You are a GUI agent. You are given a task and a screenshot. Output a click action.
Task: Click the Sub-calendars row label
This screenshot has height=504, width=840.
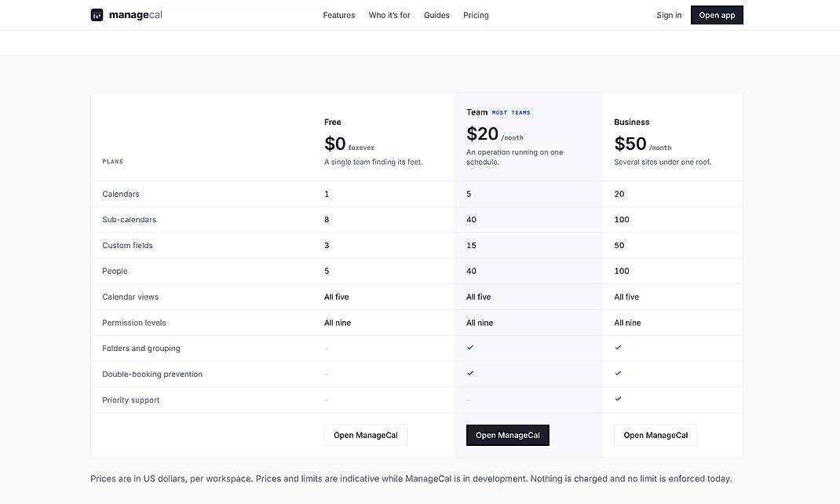point(129,220)
